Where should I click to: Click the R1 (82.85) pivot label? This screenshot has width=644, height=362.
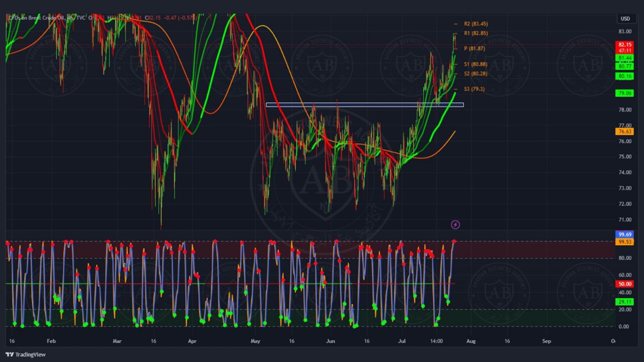[476, 33]
